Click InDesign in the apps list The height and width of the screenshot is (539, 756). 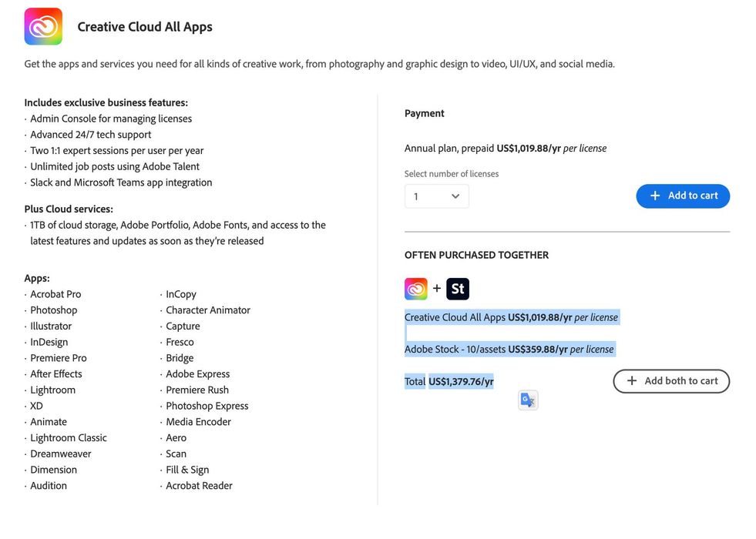click(49, 342)
